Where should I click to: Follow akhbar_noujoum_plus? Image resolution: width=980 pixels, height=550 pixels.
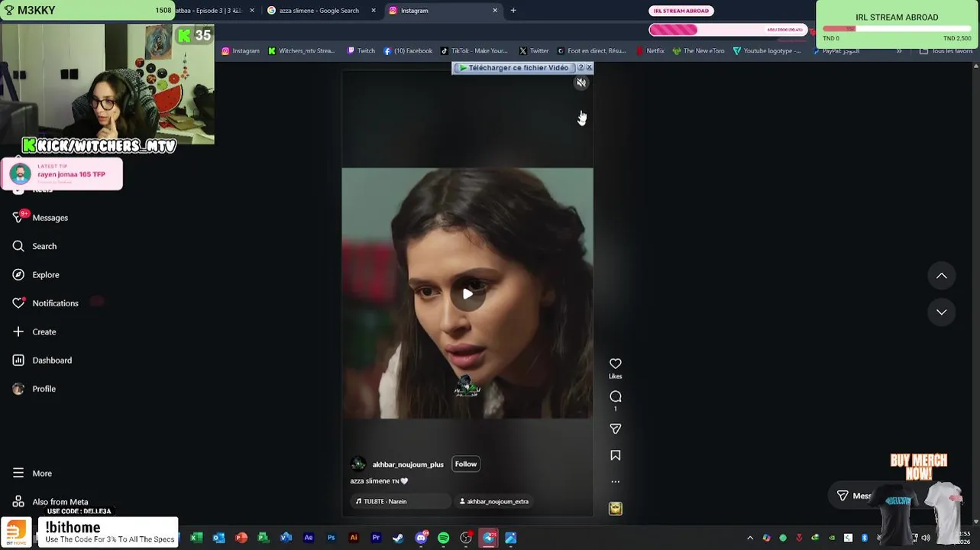pos(466,464)
